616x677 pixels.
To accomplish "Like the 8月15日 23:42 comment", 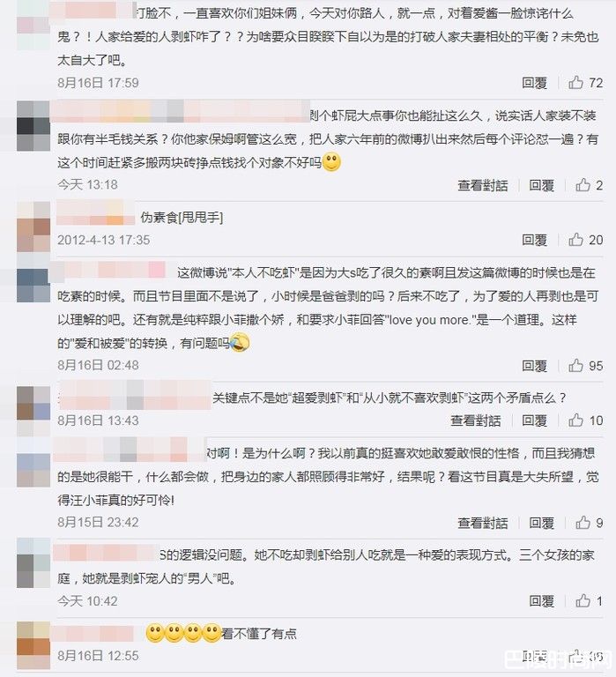I will click(x=583, y=523).
